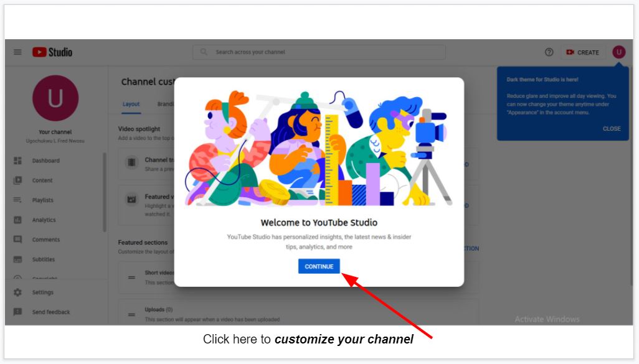The image size is (639, 364).
Task: Click the Uploads section drag handle
Action: 131,314
